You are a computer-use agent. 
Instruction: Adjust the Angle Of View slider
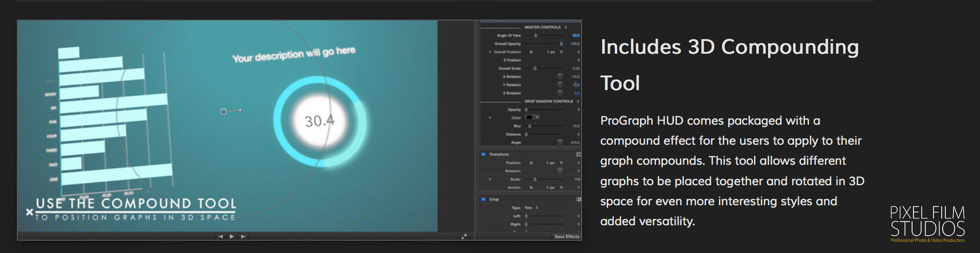543,35
